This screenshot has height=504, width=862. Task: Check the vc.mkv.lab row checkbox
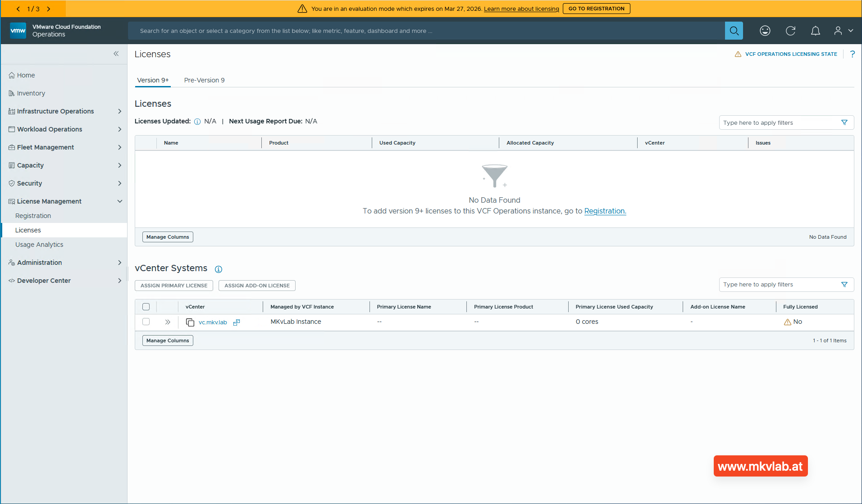coord(146,322)
